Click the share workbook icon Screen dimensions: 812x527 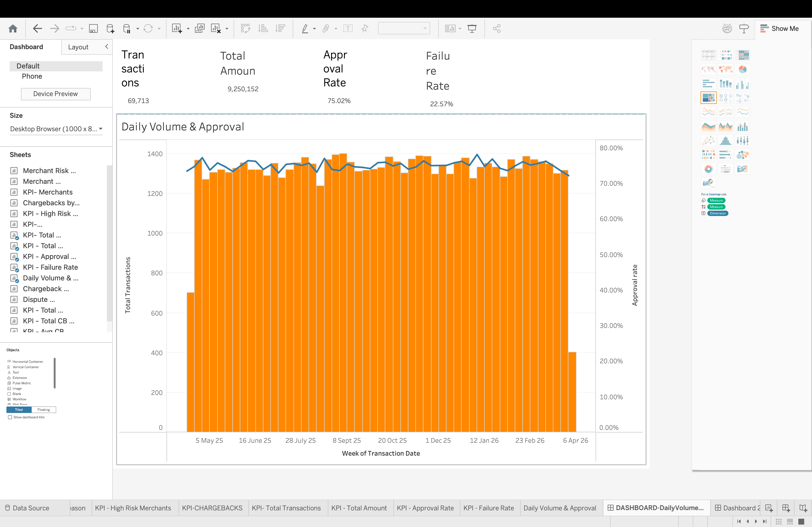coord(497,29)
